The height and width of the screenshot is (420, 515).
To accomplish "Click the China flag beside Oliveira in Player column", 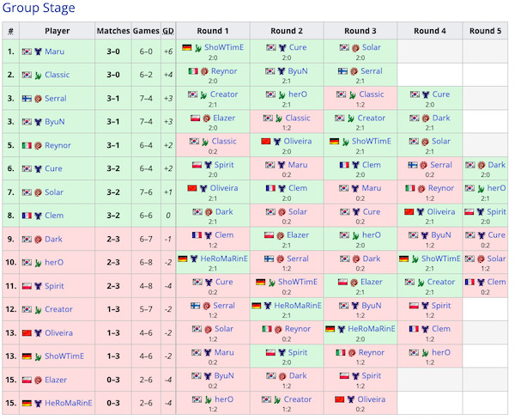I will click(27, 332).
